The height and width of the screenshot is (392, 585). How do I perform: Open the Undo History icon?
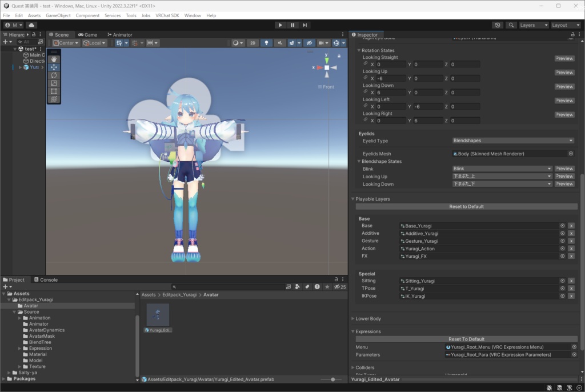click(498, 25)
